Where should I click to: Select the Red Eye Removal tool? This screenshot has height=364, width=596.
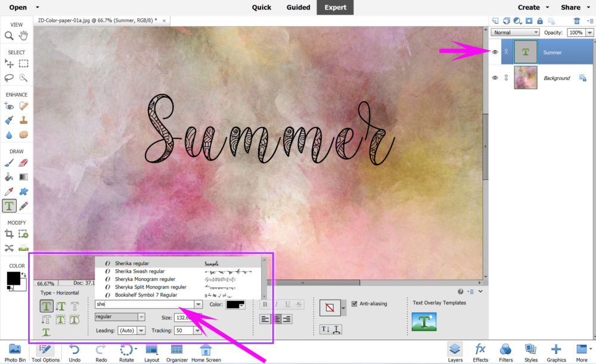pos(9,106)
